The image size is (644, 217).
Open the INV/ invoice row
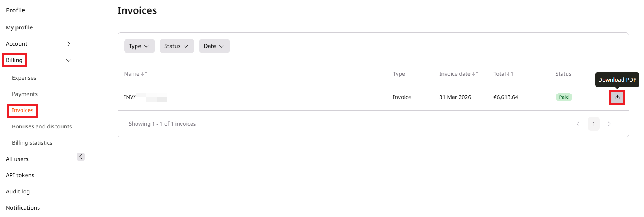click(x=373, y=97)
